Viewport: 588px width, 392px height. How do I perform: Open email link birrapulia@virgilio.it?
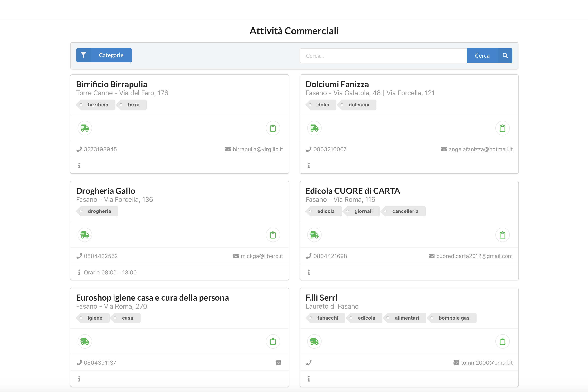point(258,149)
